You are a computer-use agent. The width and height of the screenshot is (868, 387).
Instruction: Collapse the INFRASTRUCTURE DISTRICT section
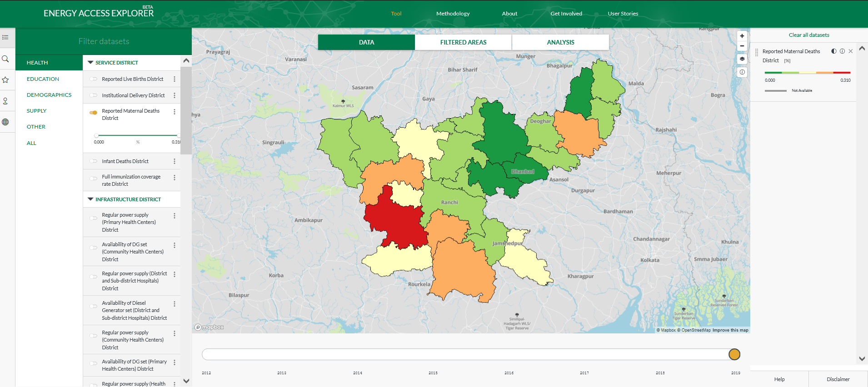point(90,199)
